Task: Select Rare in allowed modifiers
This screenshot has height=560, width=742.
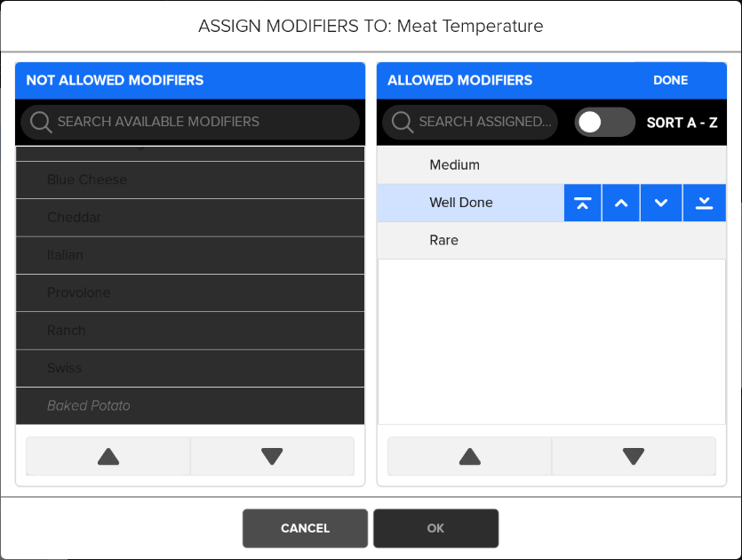Action: 551,240
